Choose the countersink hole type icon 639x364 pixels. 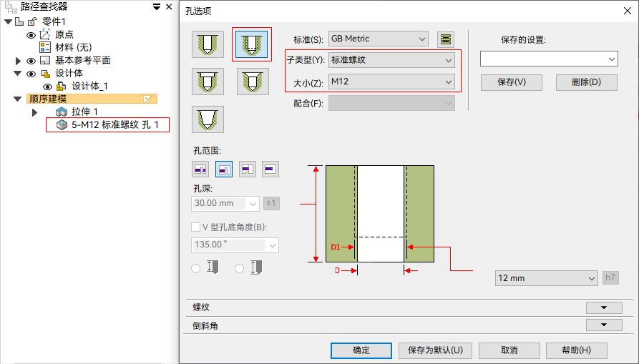(x=253, y=82)
